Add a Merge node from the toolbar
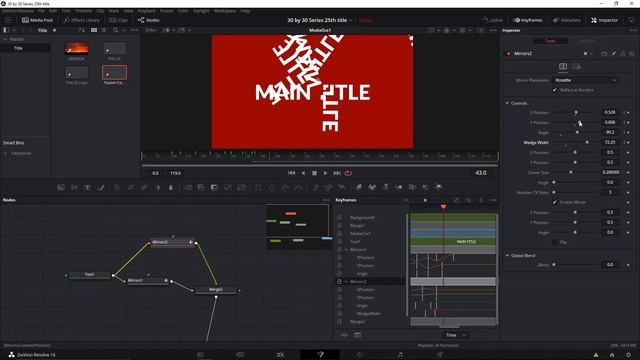 click(188, 187)
